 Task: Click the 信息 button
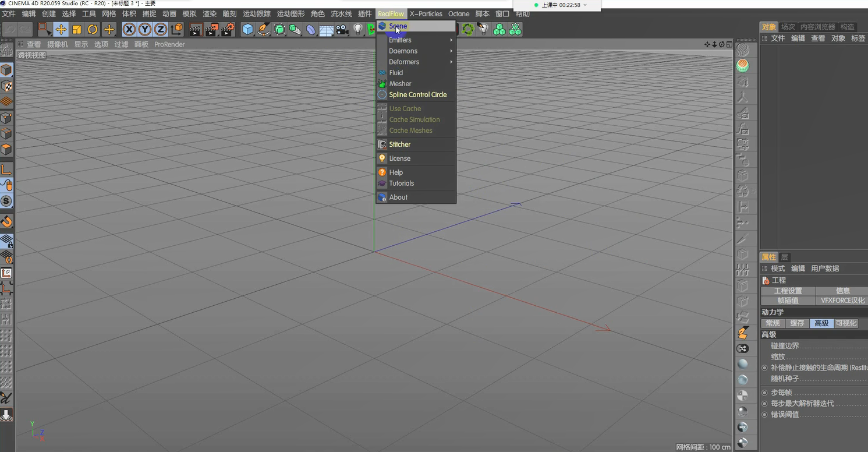click(842, 291)
